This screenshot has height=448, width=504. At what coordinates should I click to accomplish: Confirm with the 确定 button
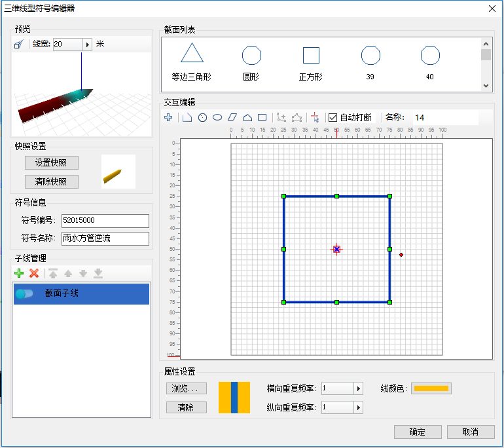pyautogui.click(x=418, y=432)
